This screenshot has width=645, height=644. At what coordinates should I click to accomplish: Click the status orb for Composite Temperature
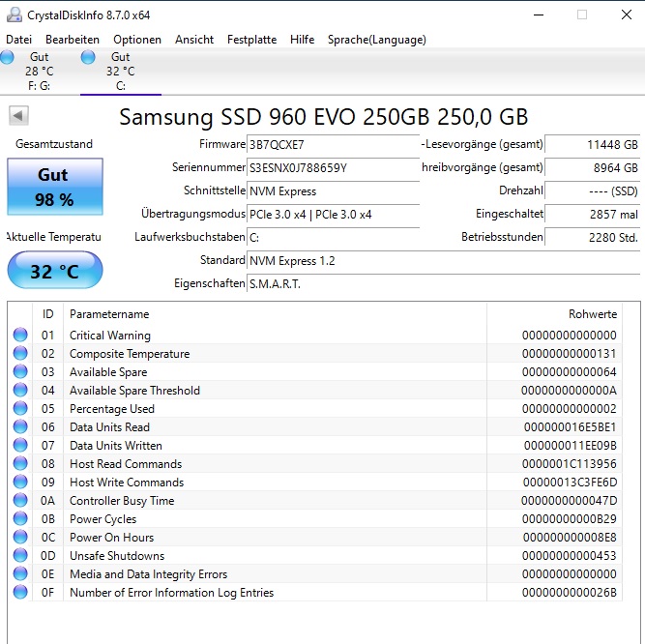tap(20, 353)
